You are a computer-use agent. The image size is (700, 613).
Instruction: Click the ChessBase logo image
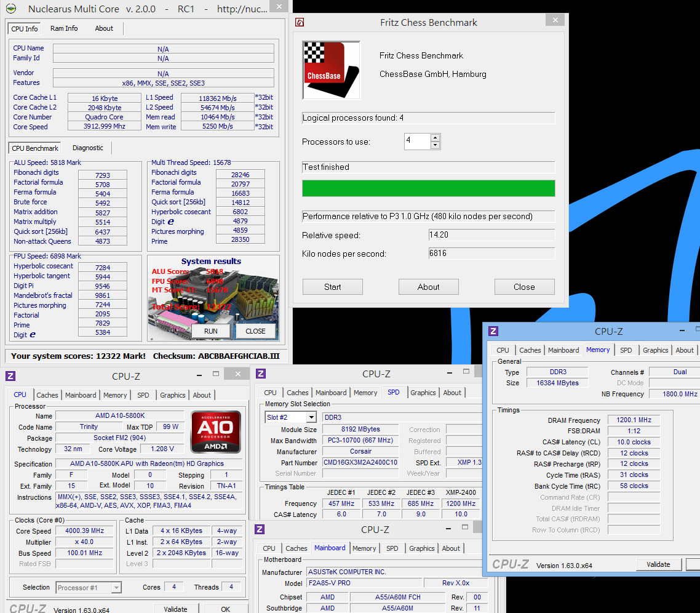pyautogui.click(x=331, y=70)
